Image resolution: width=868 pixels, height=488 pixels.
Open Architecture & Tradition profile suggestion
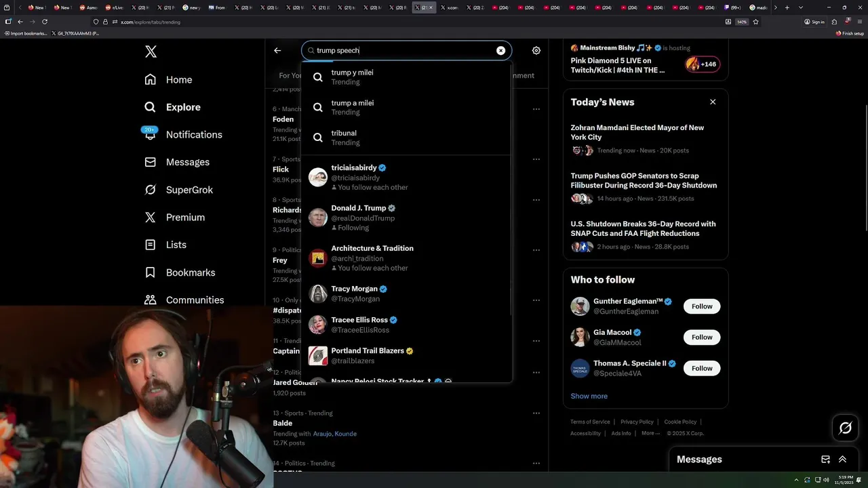point(407,258)
